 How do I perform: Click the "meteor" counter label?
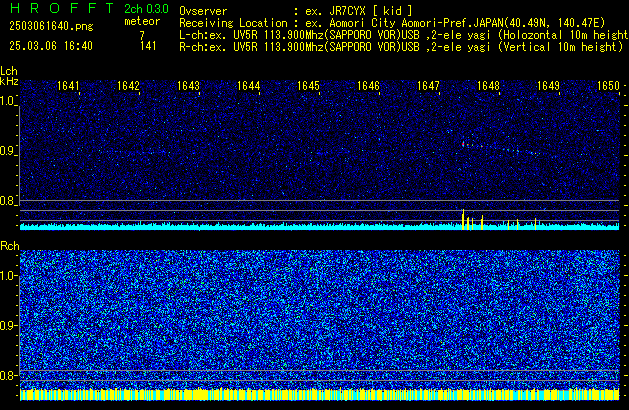point(142,21)
